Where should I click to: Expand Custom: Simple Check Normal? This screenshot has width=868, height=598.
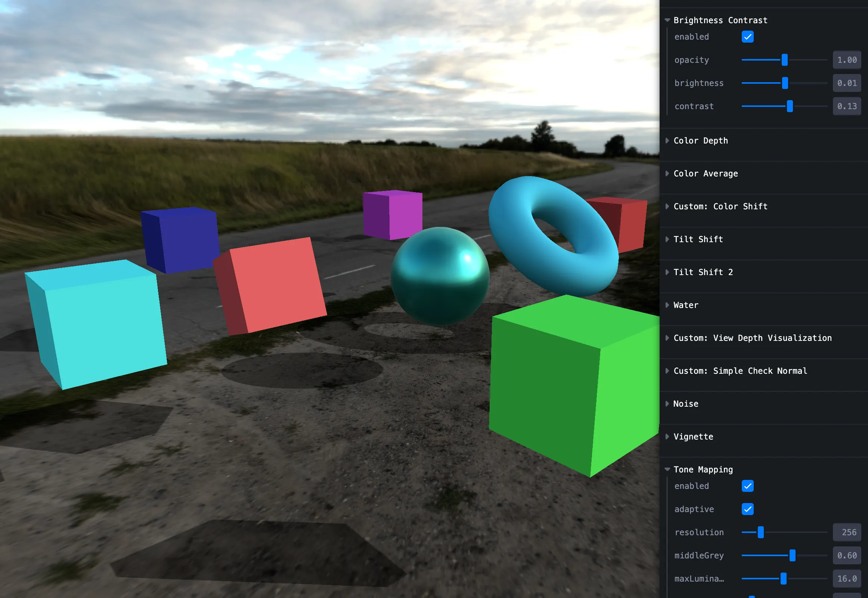tap(740, 371)
